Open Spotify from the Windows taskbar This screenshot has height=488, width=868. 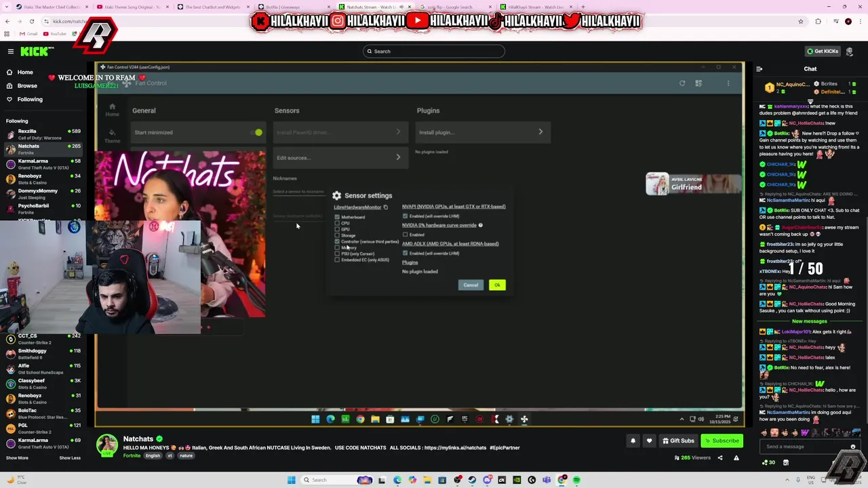pos(576,480)
